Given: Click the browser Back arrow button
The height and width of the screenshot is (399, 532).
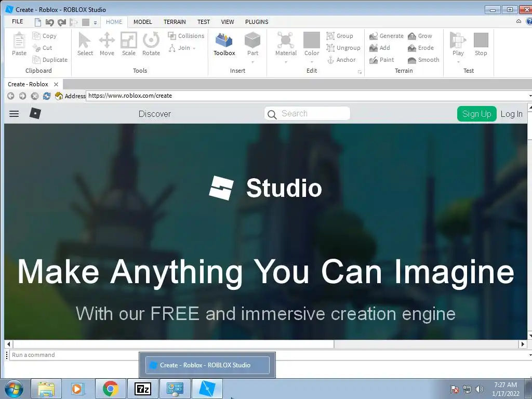Looking at the screenshot, I should point(11,96).
